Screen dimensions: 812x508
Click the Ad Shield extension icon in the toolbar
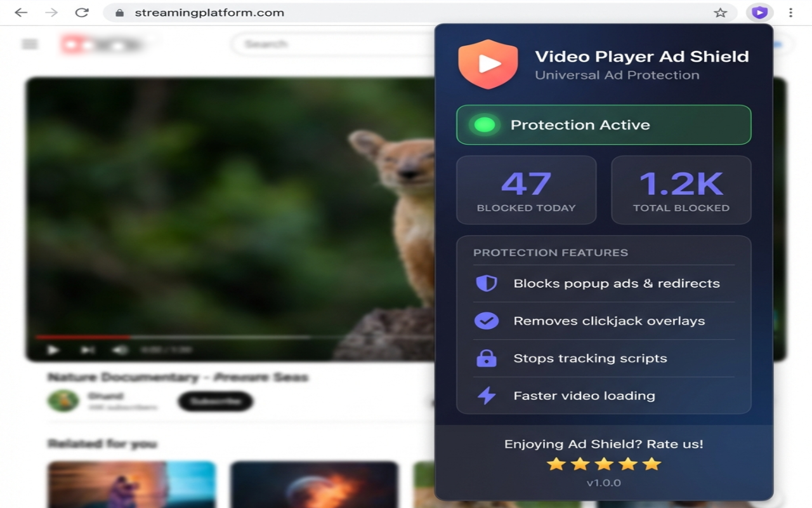coord(759,12)
